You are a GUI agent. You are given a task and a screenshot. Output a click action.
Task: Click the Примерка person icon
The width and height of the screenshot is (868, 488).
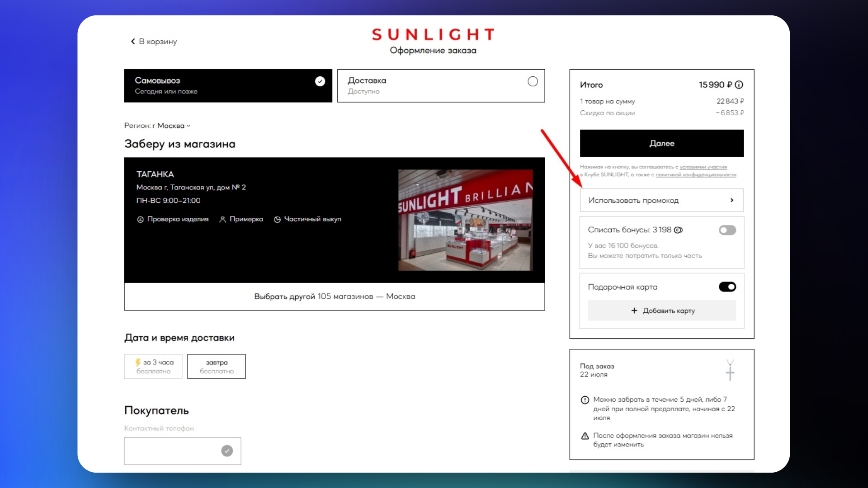(x=222, y=220)
